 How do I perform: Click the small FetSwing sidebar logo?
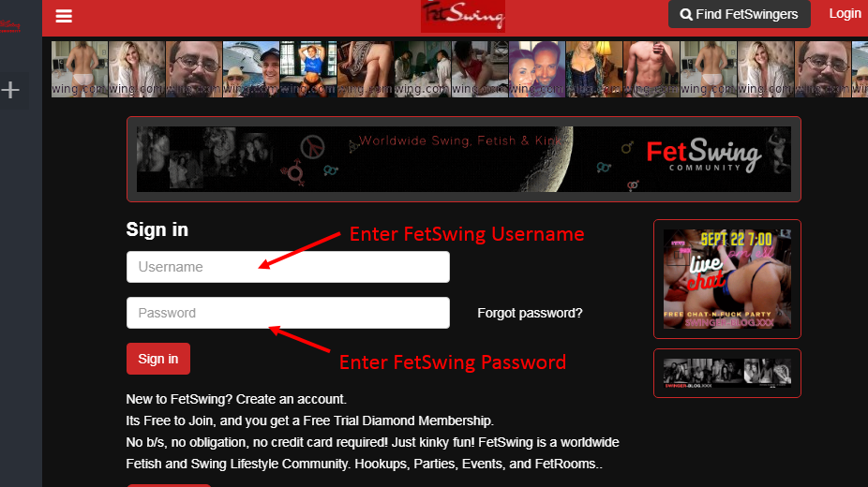tap(10, 25)
